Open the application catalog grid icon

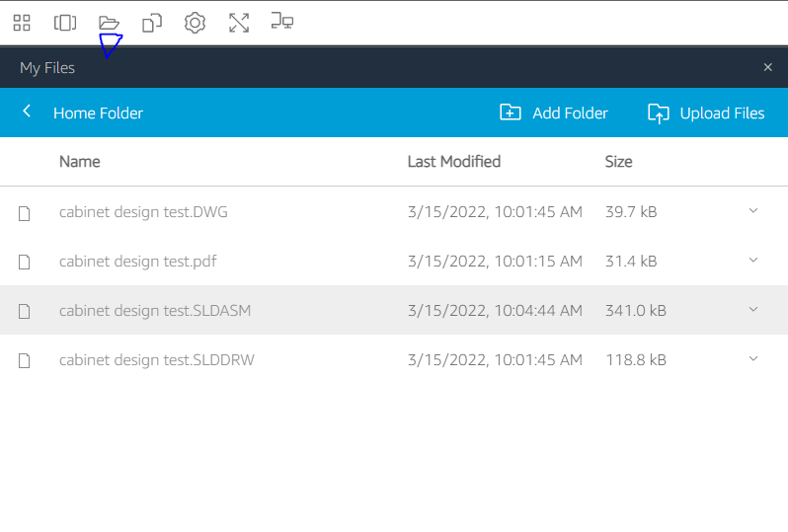[x=22, y=23]
